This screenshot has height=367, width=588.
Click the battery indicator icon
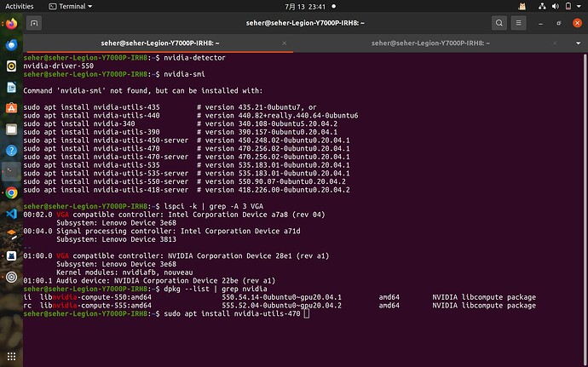[568, 6]
